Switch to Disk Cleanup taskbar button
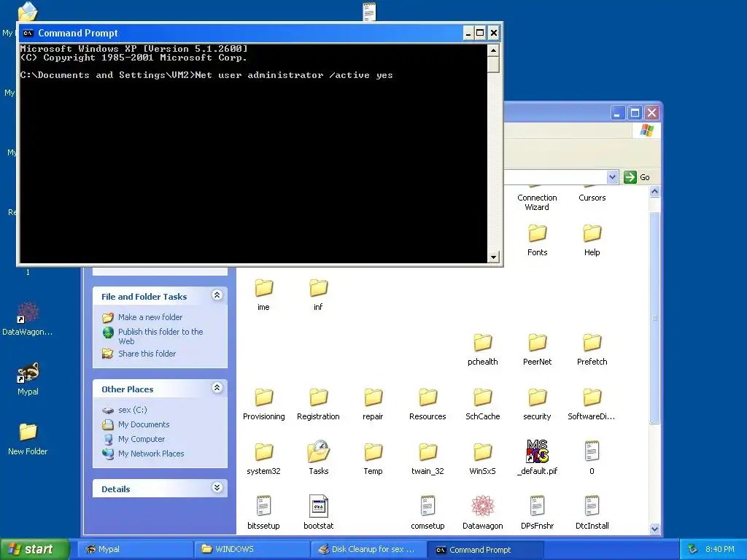747x560 pixels. coord(368,549)
